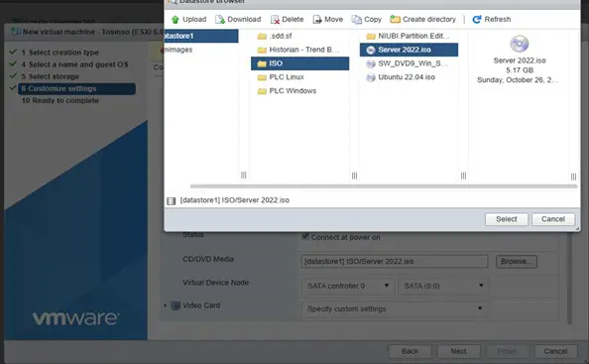This screenshot has width=589, height=364.
Task: Click the datastore icon next to the path
Action: tap(172, 201)
